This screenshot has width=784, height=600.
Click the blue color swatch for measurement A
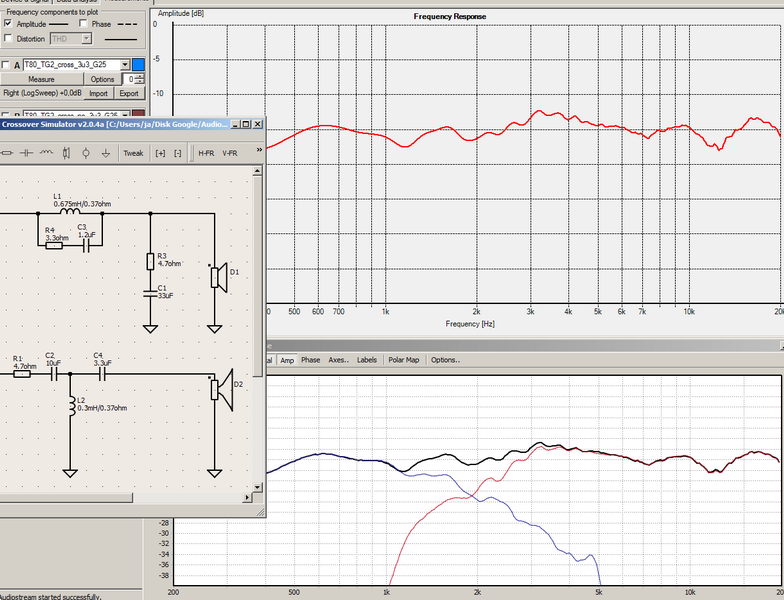click(x=138, y=64)
